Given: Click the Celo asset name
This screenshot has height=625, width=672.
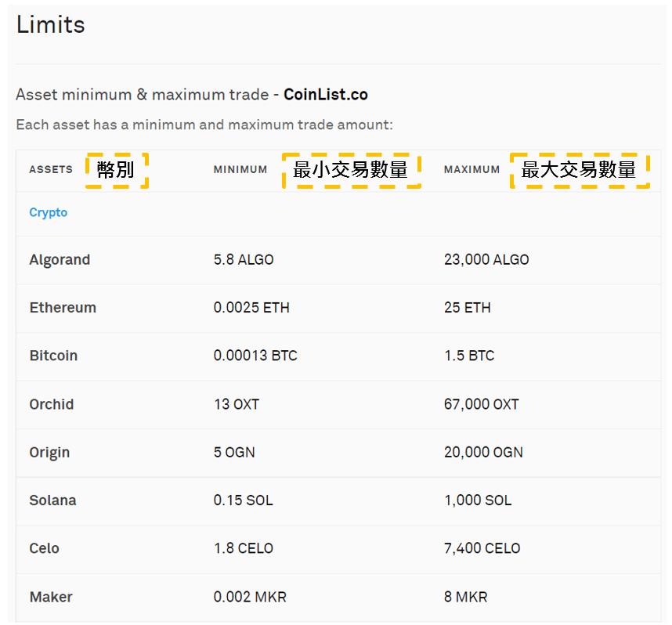Looking at the screenshot, I should click(45, 548).
